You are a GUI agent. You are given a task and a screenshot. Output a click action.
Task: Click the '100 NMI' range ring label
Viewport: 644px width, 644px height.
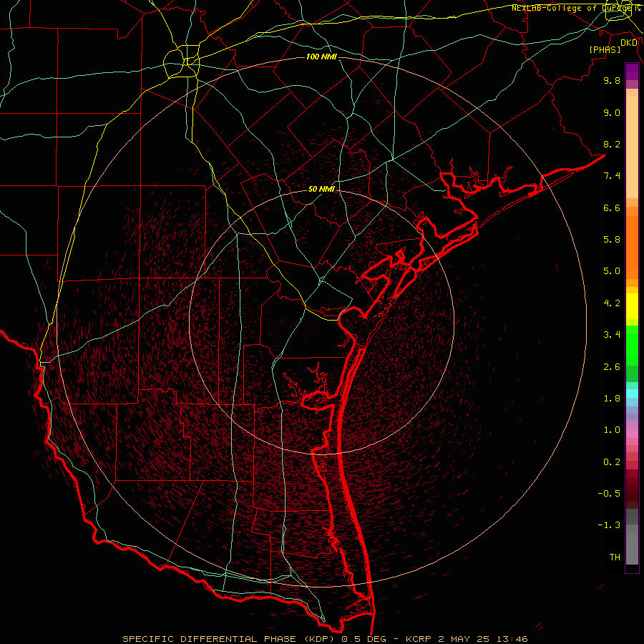(x=321, y=57)
